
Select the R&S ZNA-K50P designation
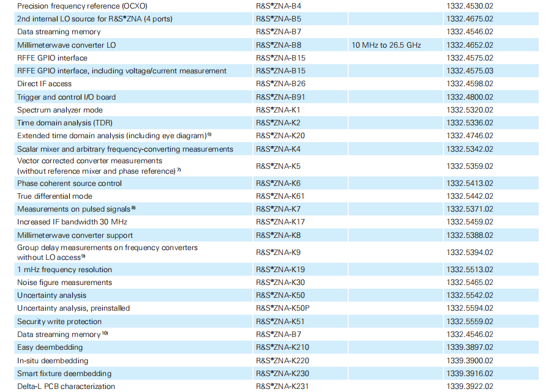tap(283, 308)
